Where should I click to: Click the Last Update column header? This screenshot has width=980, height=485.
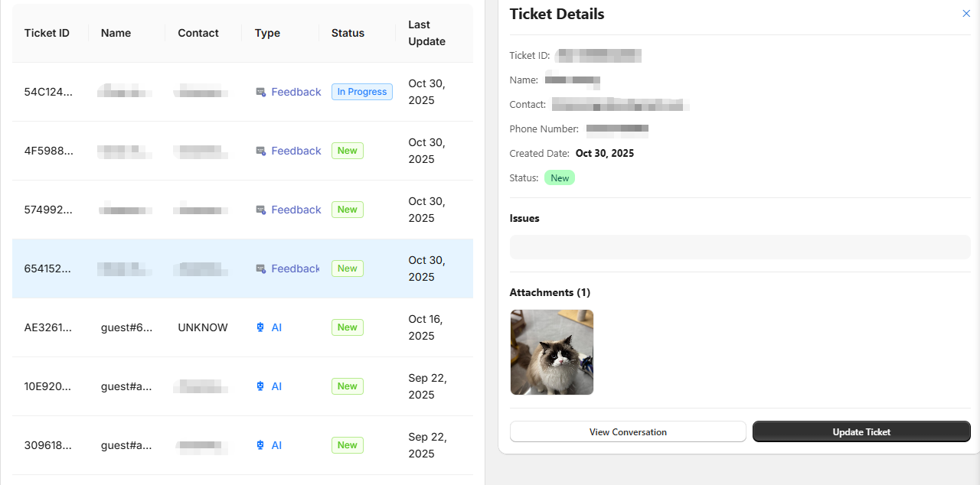(x=426, y=33)
